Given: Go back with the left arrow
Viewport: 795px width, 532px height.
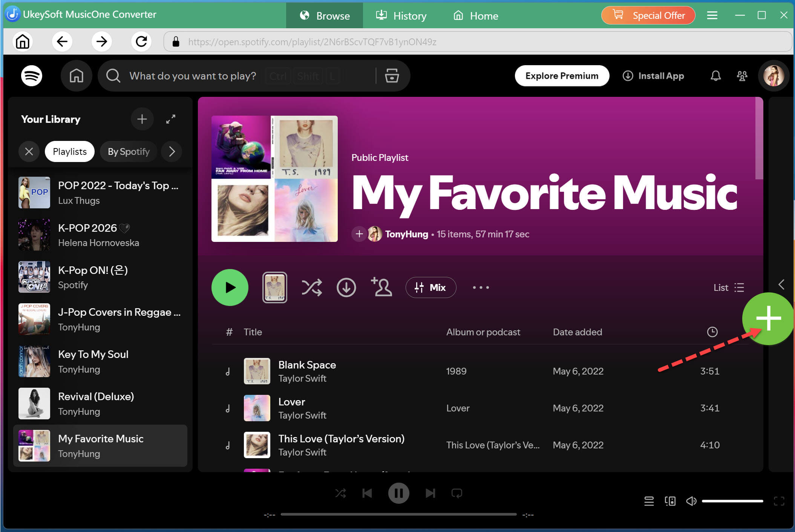Looking at the screenshot, I should [x=62, y=41].
